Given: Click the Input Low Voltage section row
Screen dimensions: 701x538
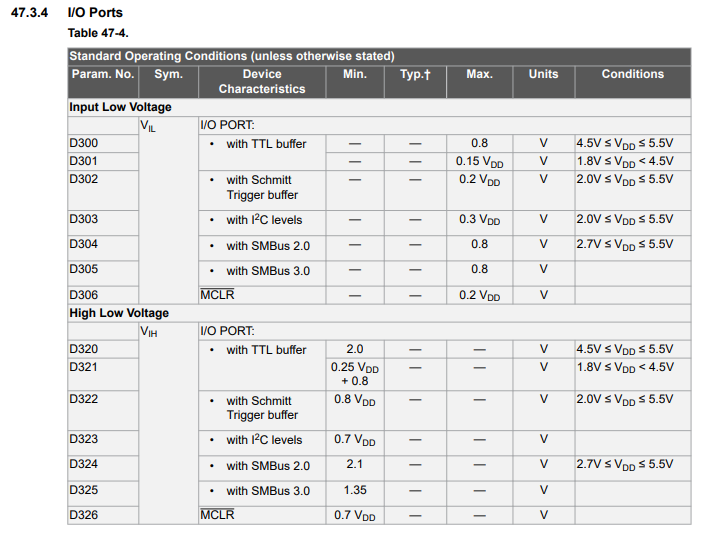Looking at the screenshot, I should coord(379,107).
